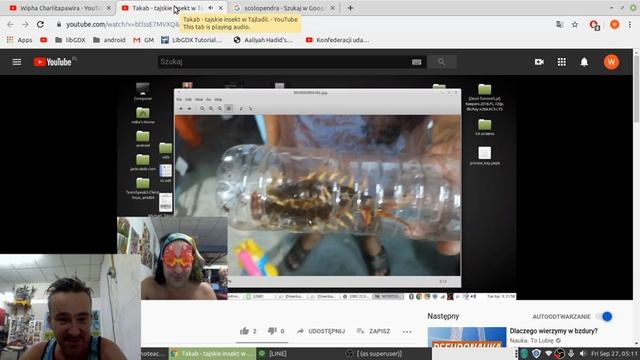Click the Następny heading text
This screenshot has height=360, width=640.
(443, 316)
